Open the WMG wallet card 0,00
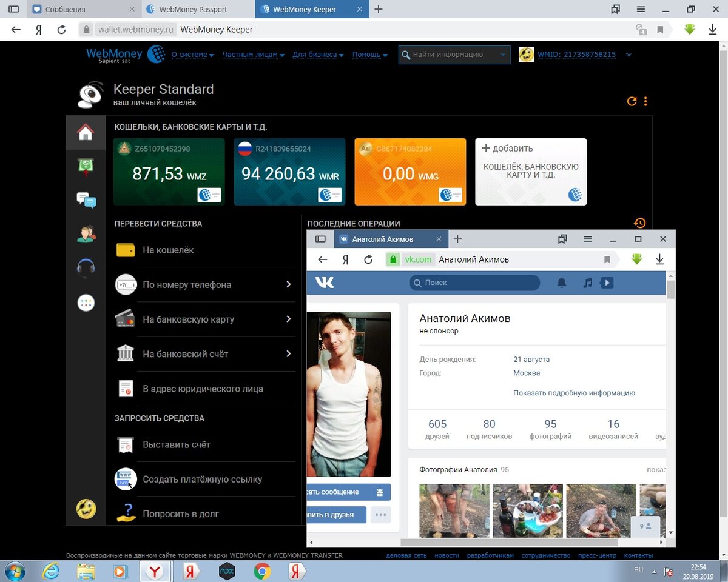Viewport: 728px width, 582px height. tap(410, 172)
